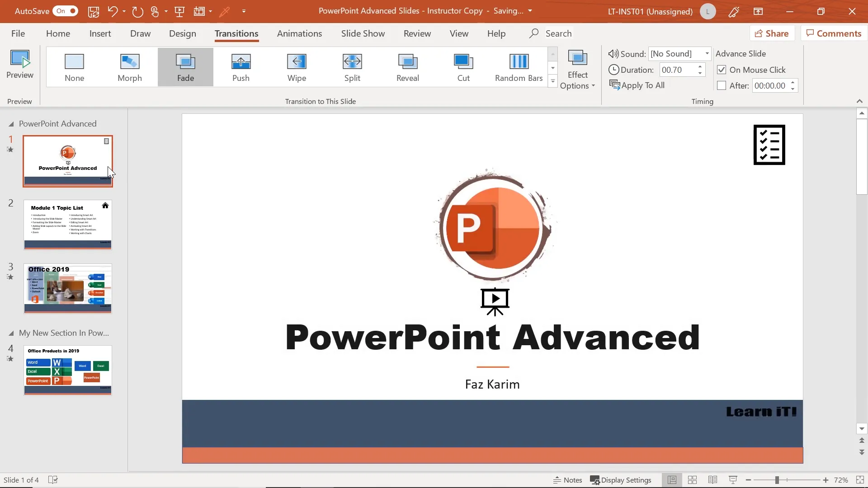
Task: Open accessibility checker icon in status bar
Action: point(53,480)
